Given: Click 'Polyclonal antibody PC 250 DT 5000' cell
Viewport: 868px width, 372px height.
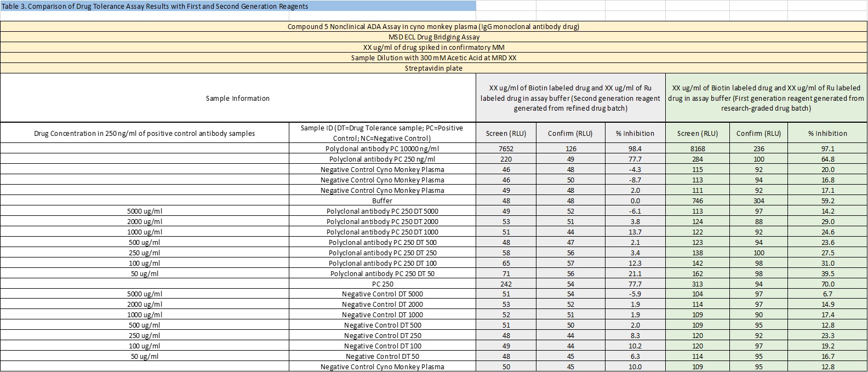Looking at the screenshot, I should (382, 211).
